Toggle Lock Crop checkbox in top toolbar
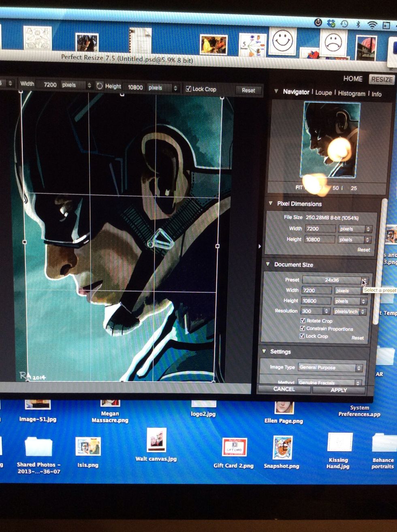 [x=188, y=89]
